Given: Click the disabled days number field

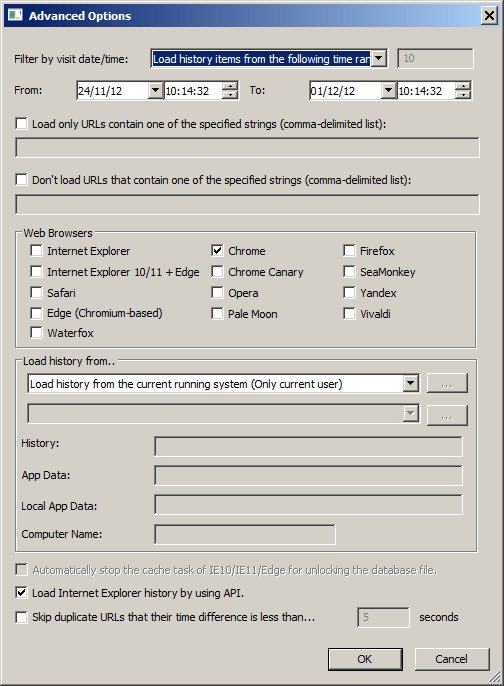Looking at the screenshot, I should pos(435,58).
